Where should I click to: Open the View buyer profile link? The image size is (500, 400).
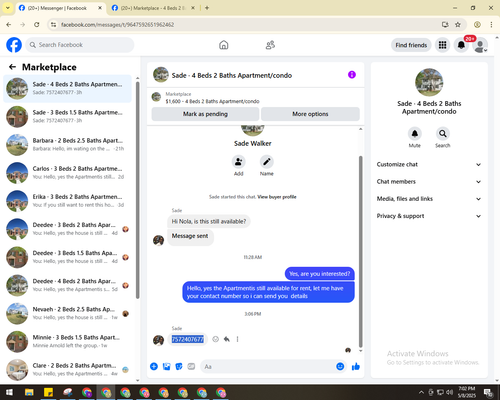coord(277,197)
